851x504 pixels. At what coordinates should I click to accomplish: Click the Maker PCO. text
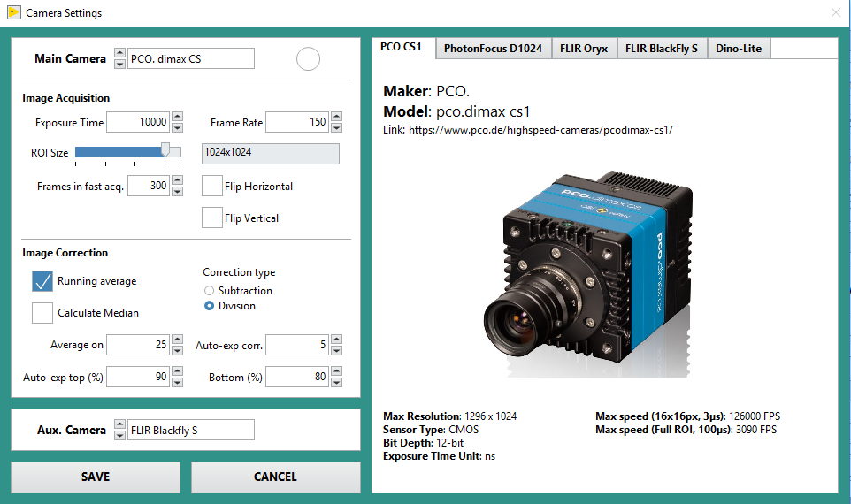coord(426,91)
